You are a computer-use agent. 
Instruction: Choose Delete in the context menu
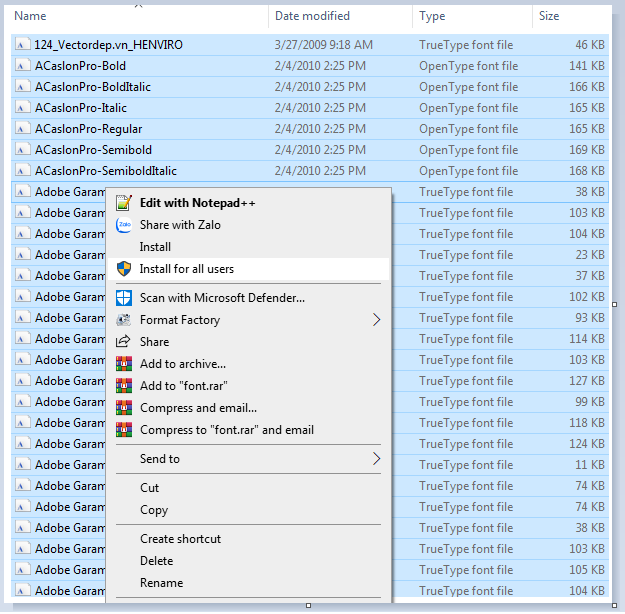[x=156, y=561]
